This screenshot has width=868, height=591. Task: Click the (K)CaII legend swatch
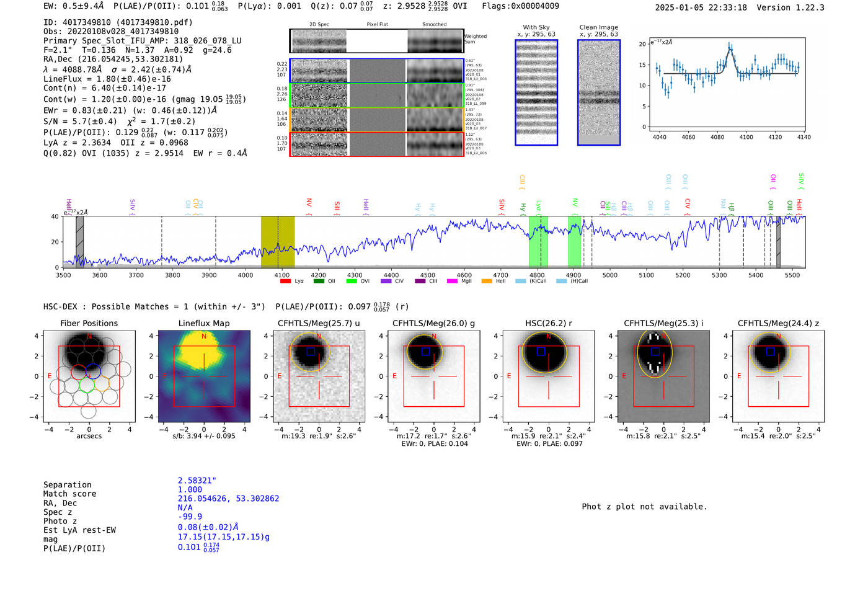click(521, 281)
